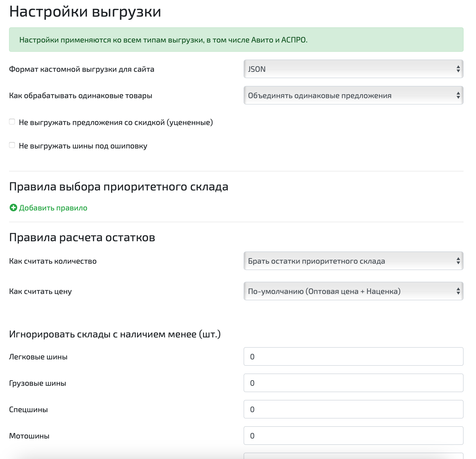Click the partially visible input below Мотошины
476x459 pixels.
point(353,456)
